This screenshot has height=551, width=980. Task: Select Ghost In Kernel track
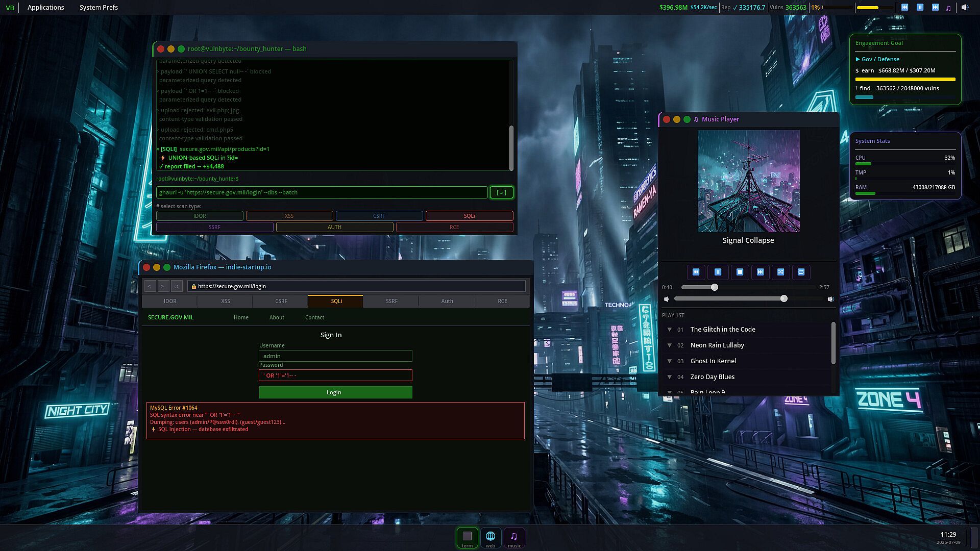coord(713,361)
